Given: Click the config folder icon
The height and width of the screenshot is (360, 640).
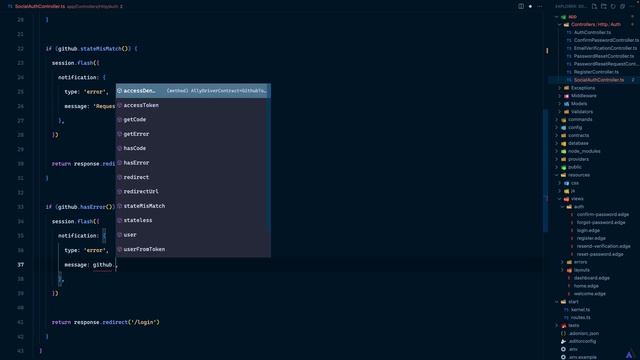Looking at the screenshot, I should click(x=564, y=128).
